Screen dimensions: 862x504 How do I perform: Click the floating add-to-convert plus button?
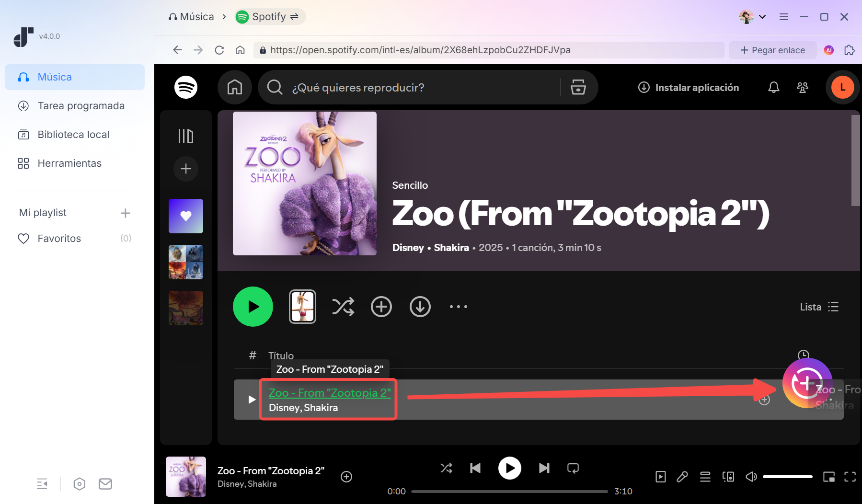(807, 383)
